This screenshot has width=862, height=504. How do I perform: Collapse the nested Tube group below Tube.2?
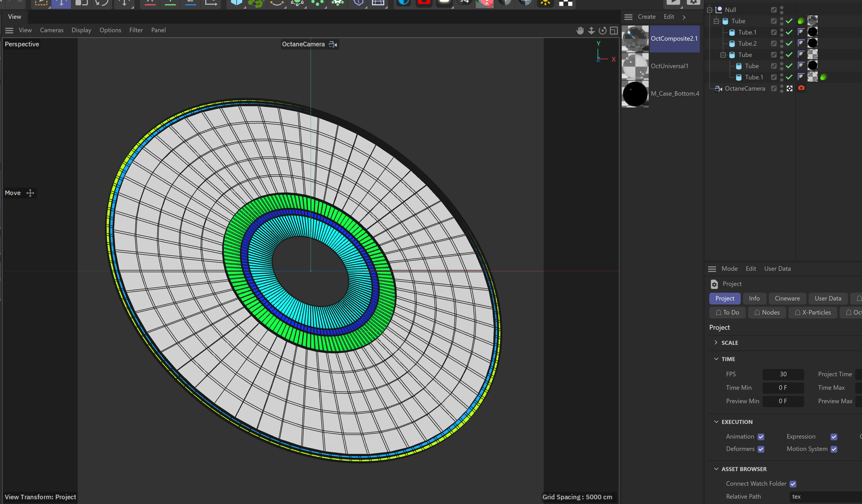723,55
